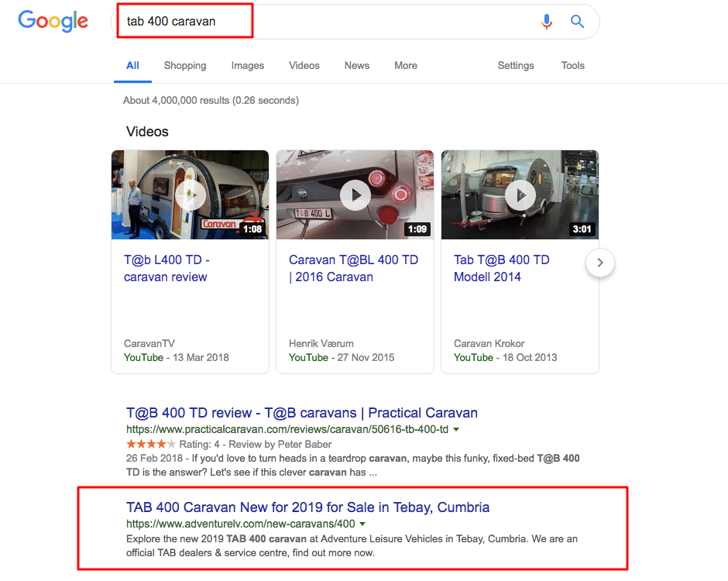Click the four-star rating of Practical Caravan

click(x=151, y=444)
